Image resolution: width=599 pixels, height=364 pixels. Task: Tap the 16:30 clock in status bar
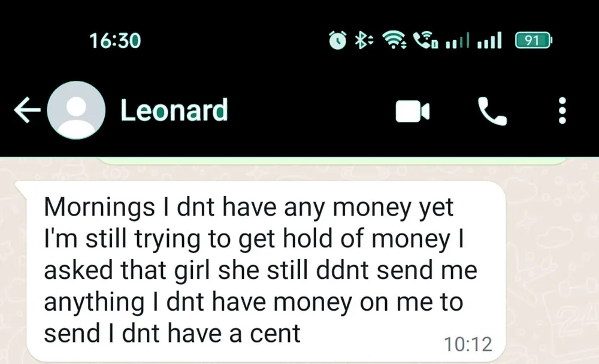[115, 41]
